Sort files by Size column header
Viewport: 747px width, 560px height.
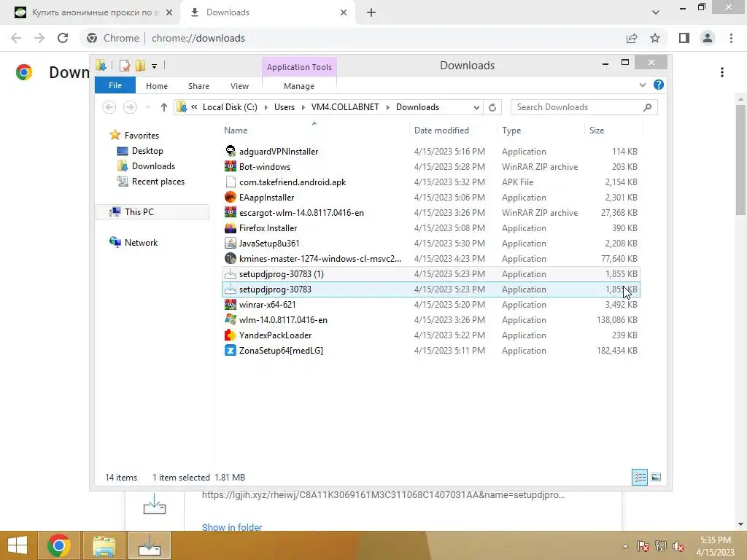[x=597, y=131]
